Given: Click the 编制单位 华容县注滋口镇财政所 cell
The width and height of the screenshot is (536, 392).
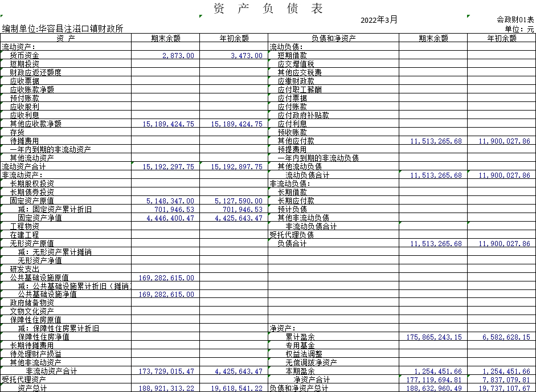Looking at the screenshot, I should (x=63, y=29).
